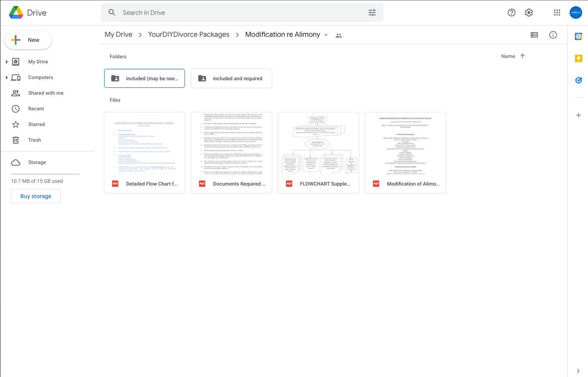
Task: Select 'included and required' folder
Action: coord(232,78)
